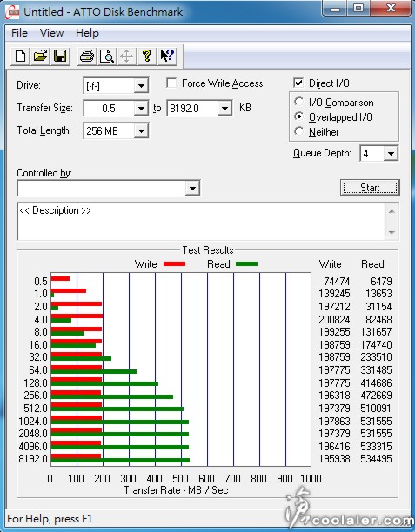
Task: Uncheck the Direct I/O checkbox
Action: [298, 83]
